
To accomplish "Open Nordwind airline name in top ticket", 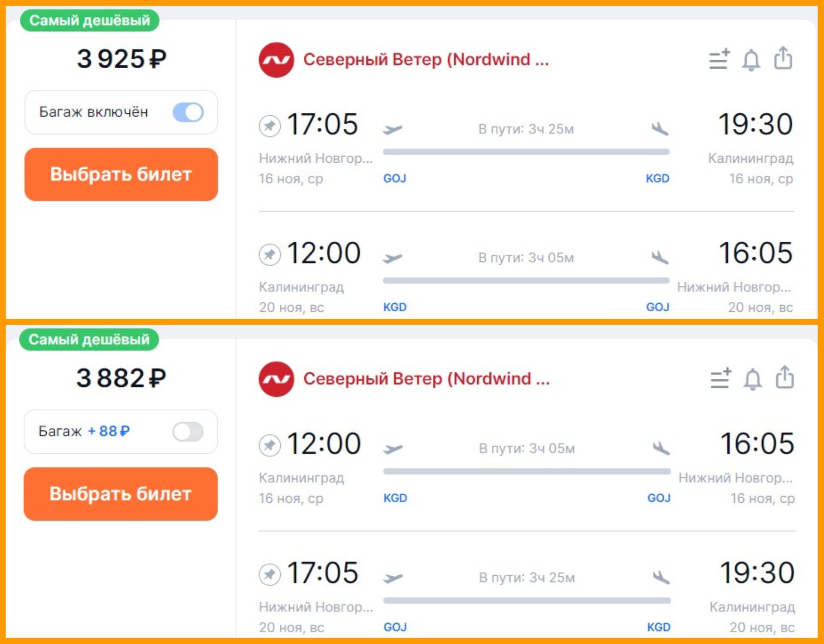I will coord(426,60).
